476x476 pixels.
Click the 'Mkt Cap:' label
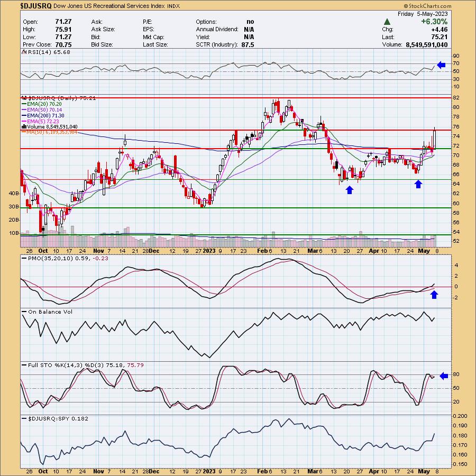point(153,37)
